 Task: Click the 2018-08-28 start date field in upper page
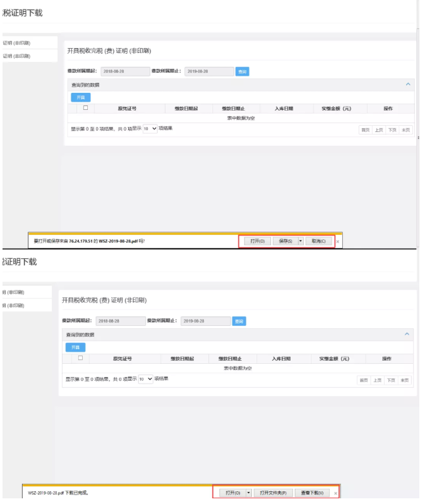coord(124,72)
